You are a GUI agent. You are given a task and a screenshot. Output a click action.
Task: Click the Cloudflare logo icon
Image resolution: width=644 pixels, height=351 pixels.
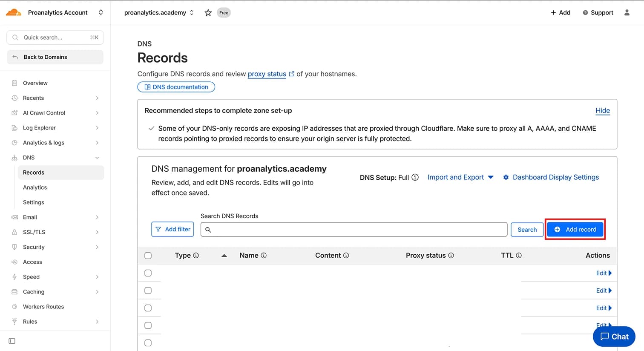14,12
